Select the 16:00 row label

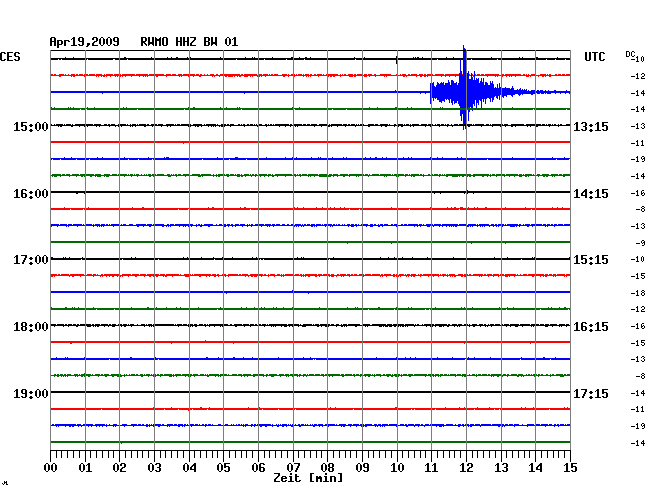[x=31, y=194]
